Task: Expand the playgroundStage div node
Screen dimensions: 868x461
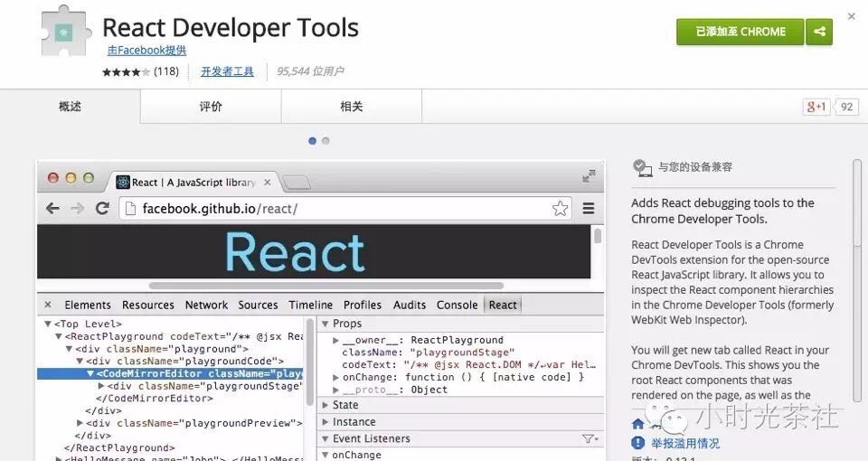Action: tap(101, 386)
